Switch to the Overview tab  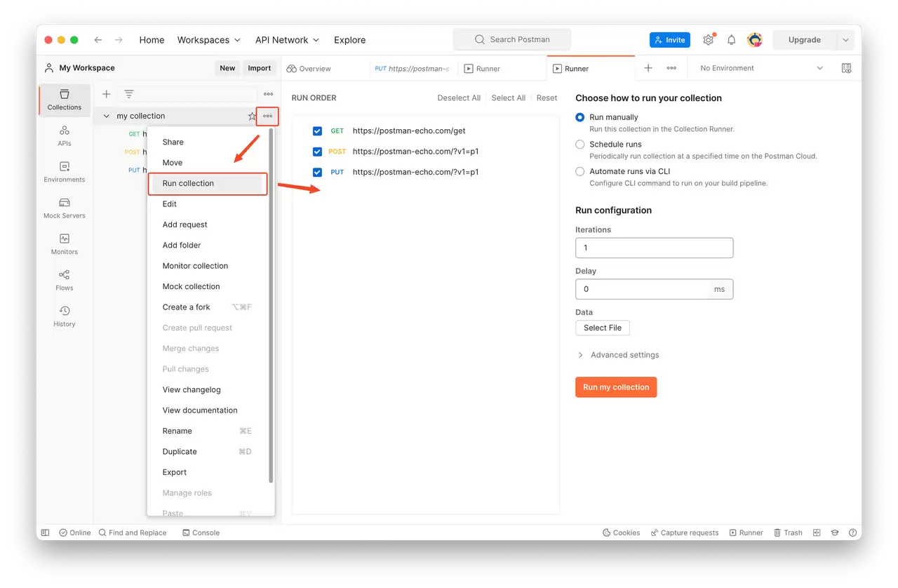309,69
